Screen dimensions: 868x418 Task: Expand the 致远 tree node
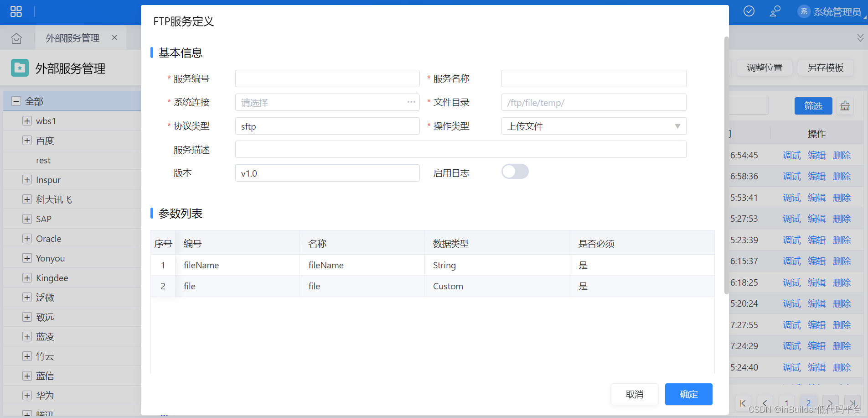pos(27,317)
